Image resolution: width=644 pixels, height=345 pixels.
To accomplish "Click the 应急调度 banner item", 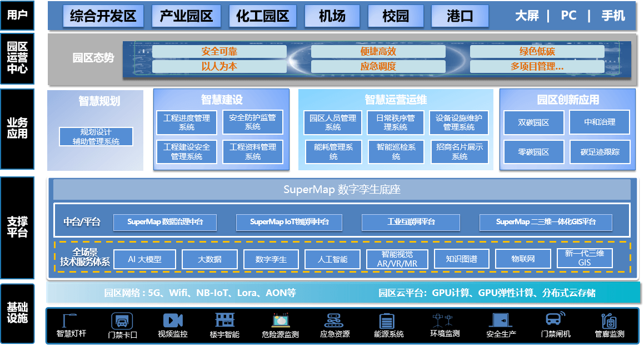I will click(378, 66).
